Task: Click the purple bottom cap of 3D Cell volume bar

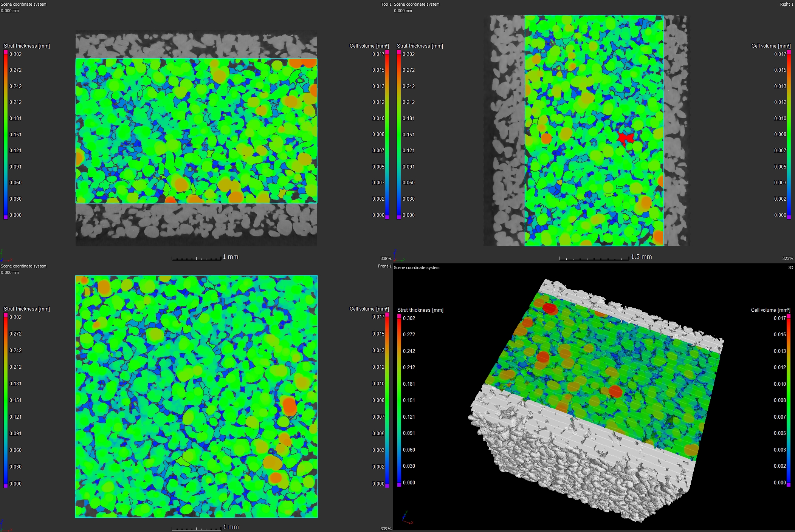Action: pyautogui.click(x=789, y=485)
